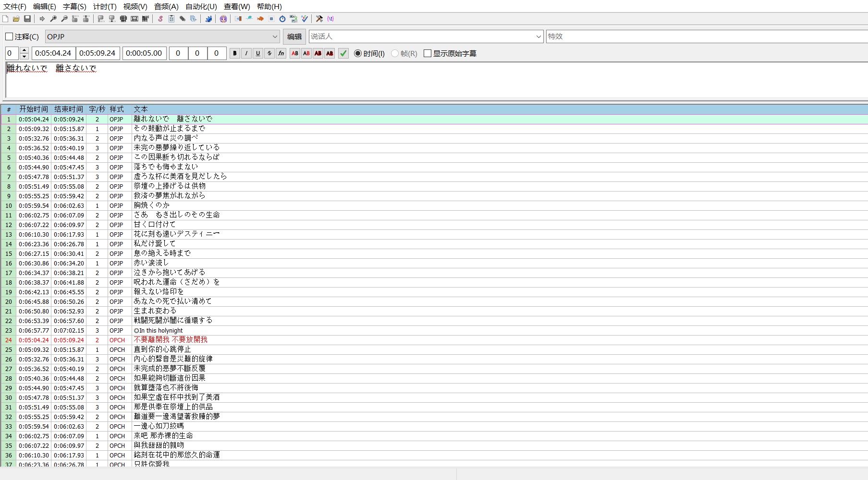Zoom out the video with magnifier minus
Image resolution: width=868 pixels, height=480 pixels.
pos(64,19)
